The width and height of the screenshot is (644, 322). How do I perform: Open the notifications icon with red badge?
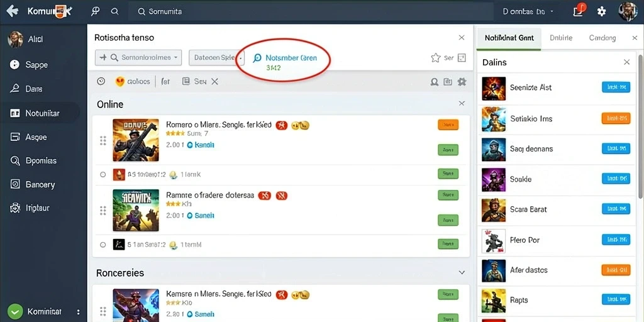(579, 10)
